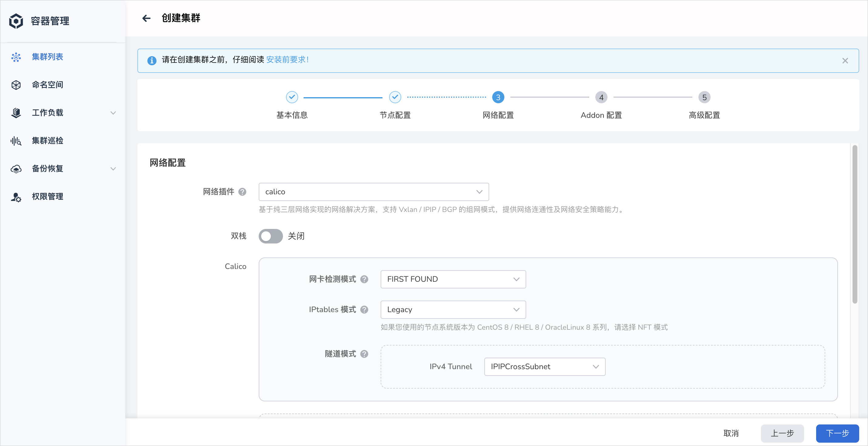Viewport: 868px width, 446px height.
Task: Click the 关闭 status text beside the switch
Action: [x=296, y=236]
